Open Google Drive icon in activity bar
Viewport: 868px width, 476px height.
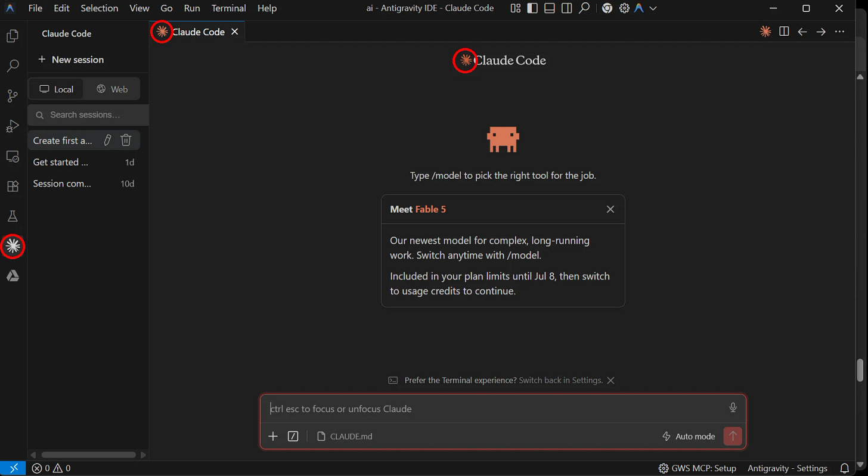(x=13, y=276)
